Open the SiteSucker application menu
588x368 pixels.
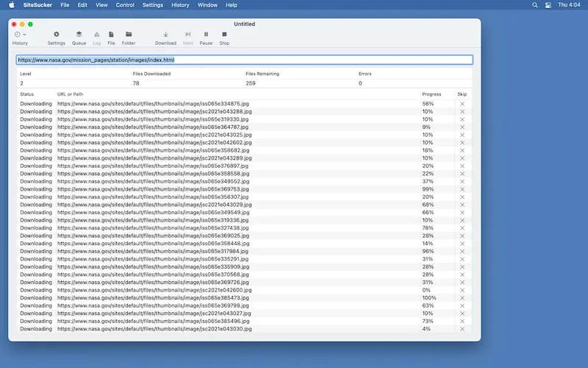point(37,5)
